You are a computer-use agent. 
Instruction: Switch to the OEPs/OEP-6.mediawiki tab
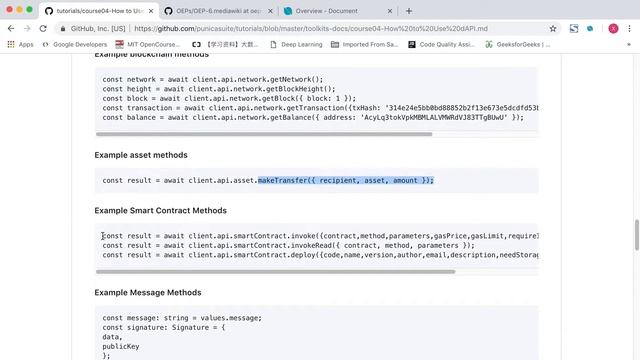click(x=219, y=11)
